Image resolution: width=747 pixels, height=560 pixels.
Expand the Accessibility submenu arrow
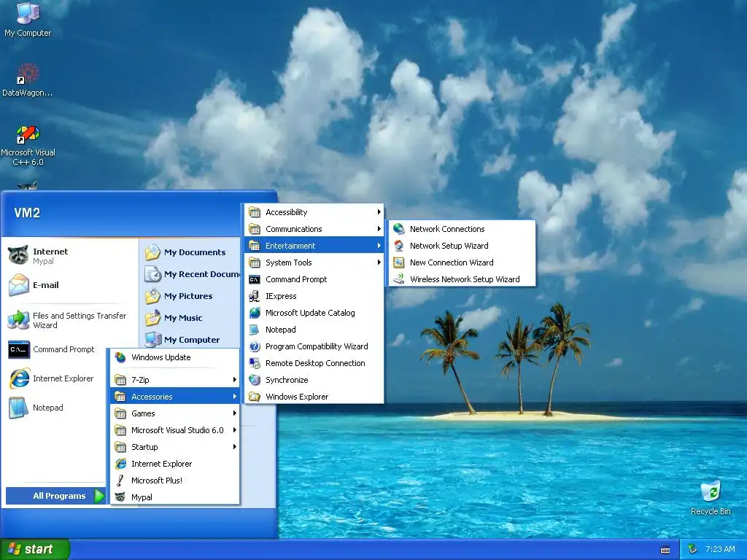pyautogui.click(x=379, y=212)
